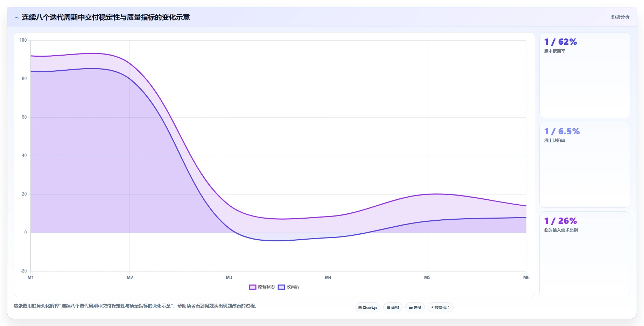The image size is (644, 326).
Task: Click the blue 改善后 legend color box
Action: click(x=281, y=287)
